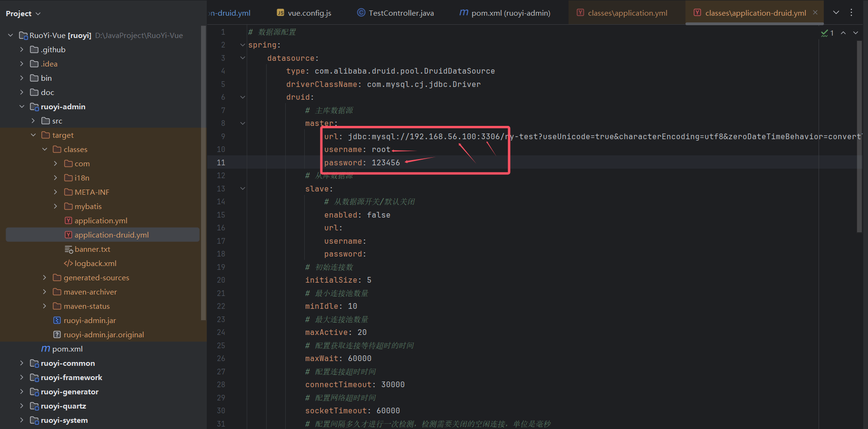Click the pom.xml Maven icon in tree

[x=46, y=349]
